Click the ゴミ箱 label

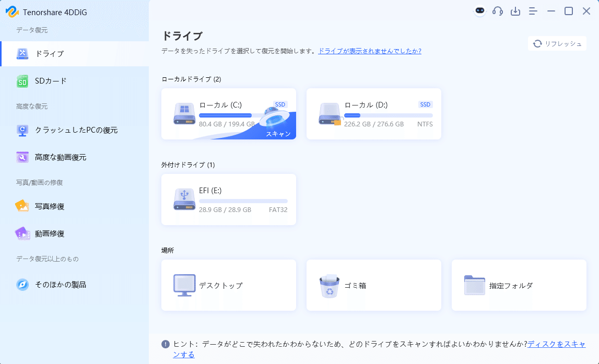[355, 286]
